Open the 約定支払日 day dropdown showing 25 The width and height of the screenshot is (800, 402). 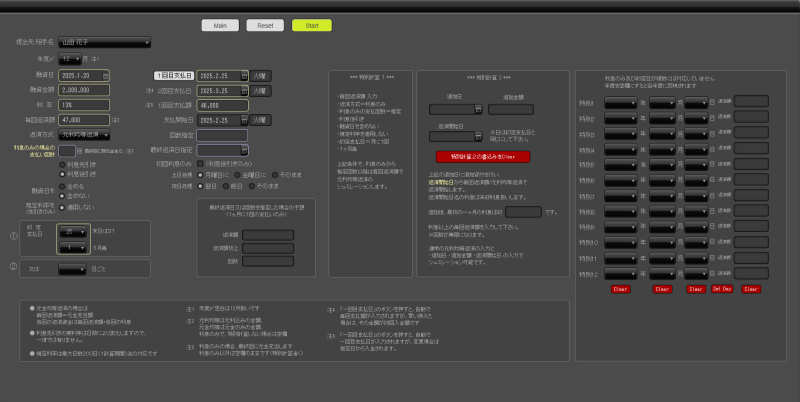(73, 232)
